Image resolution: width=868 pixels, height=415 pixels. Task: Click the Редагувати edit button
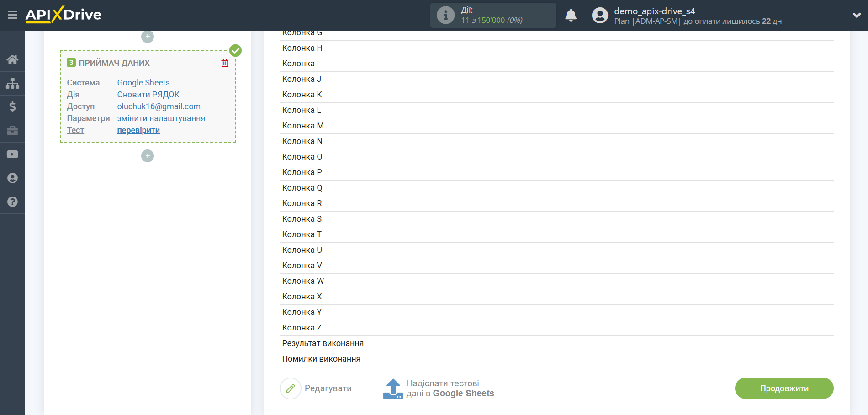tap(316, 388)
